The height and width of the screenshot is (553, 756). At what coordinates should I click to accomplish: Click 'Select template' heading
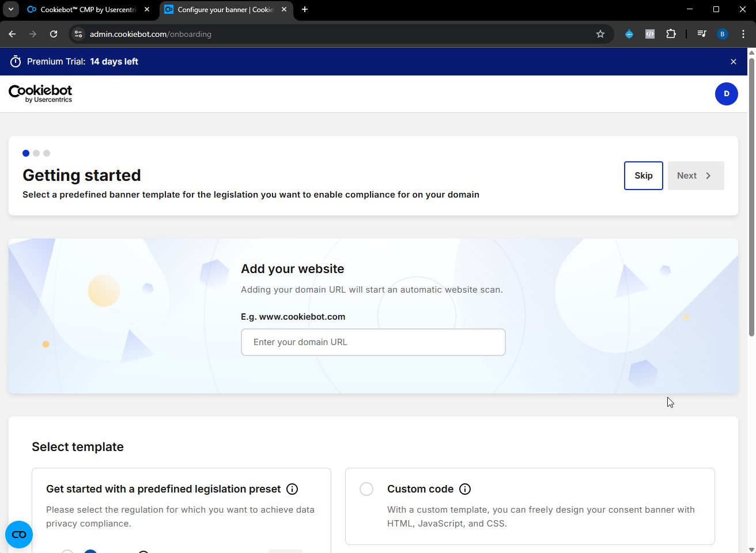point(78,447)
